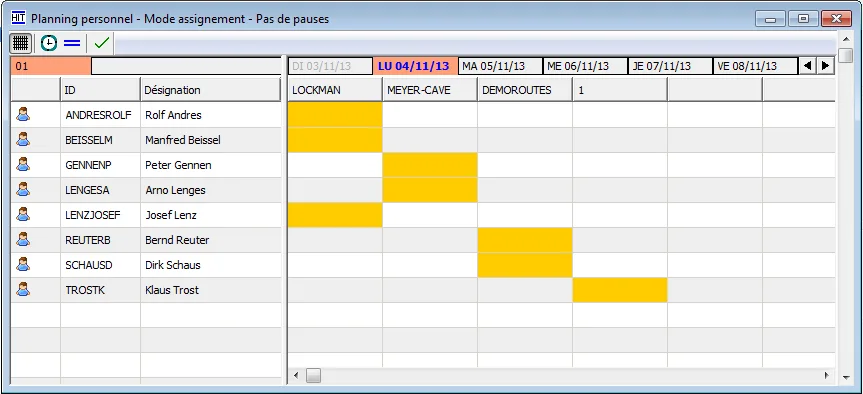Click the LENGESA ID cell
This screenshot has height=394, width=863.
coord(100,190)
